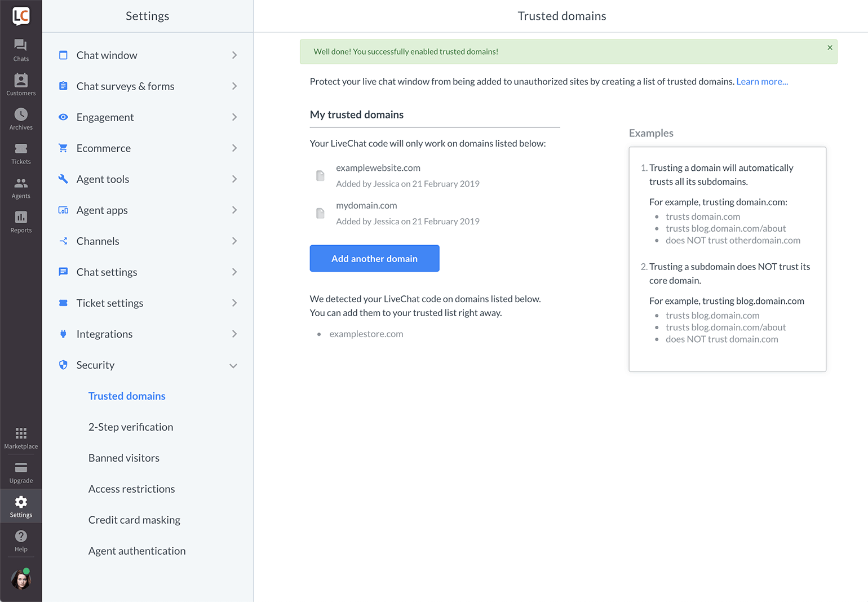Open Credit card masking settings
The width and height of the screenshot is (868, 602).
134,520
